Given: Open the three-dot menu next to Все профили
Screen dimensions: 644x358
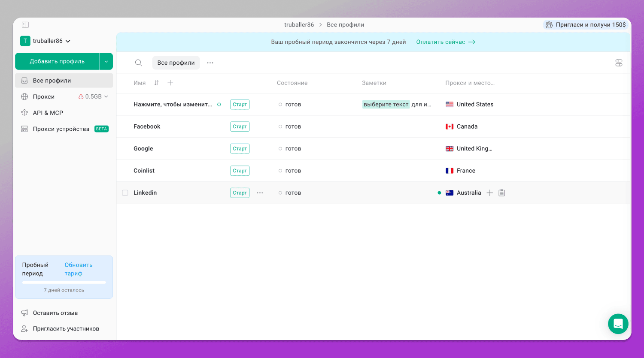Looking at the screenshot, I should tap(210, 63).
